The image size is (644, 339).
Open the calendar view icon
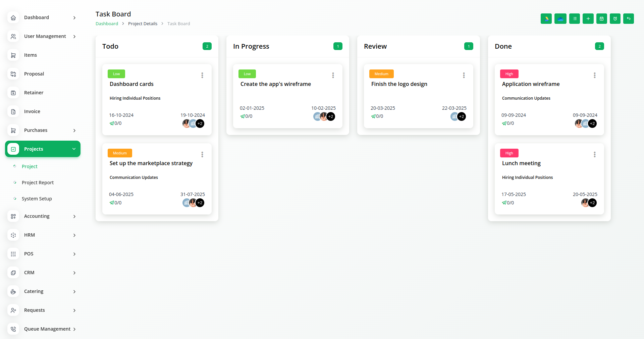pos(601,19)
